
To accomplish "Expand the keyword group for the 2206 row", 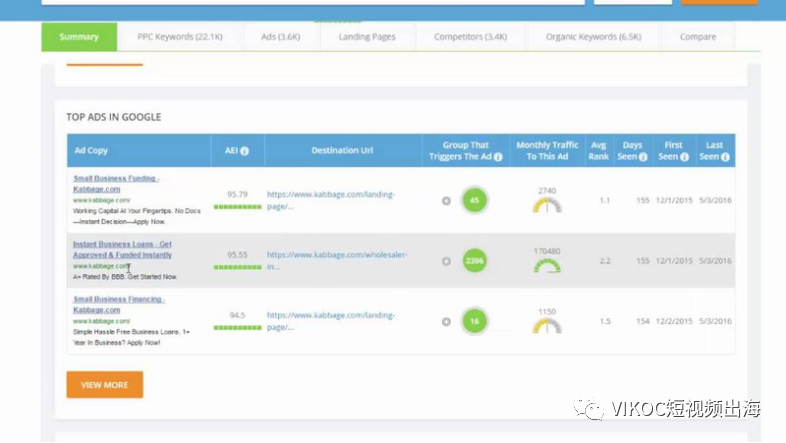I will click(x=446, y=261).
